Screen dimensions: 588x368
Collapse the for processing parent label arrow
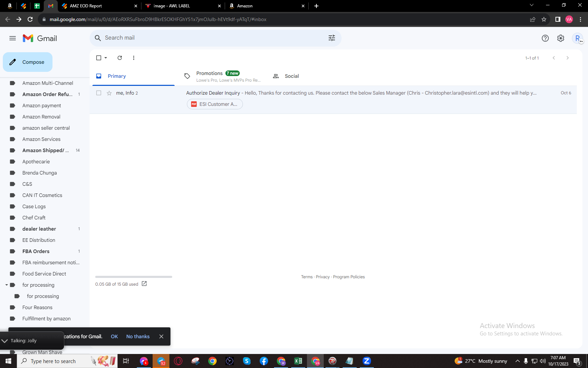(7, 285)
